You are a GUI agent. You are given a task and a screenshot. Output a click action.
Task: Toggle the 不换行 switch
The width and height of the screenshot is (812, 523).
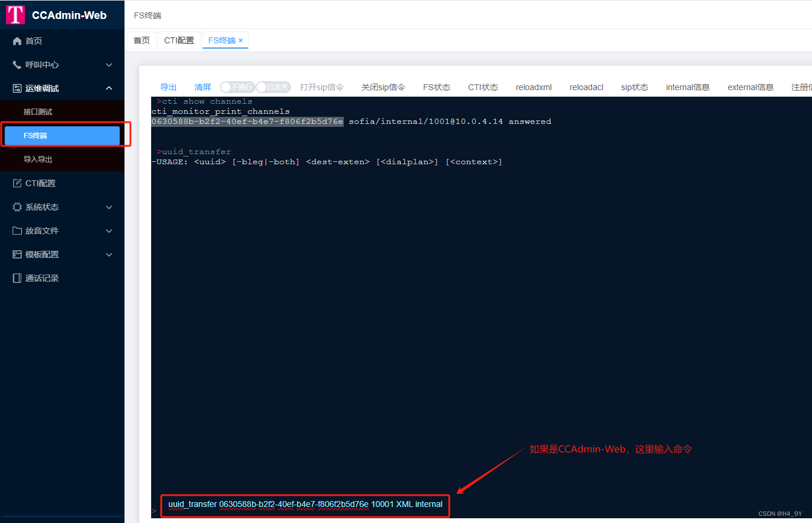238,87
